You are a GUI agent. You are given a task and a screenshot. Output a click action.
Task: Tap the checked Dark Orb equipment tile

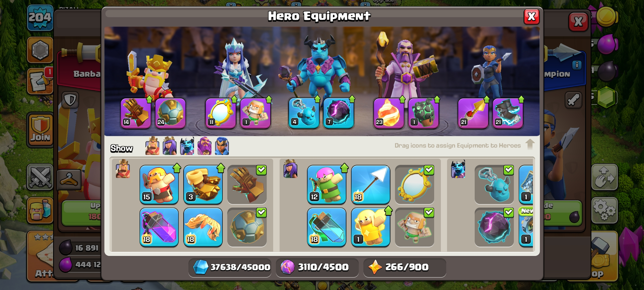pyautogui.click(x=494, y=227)
